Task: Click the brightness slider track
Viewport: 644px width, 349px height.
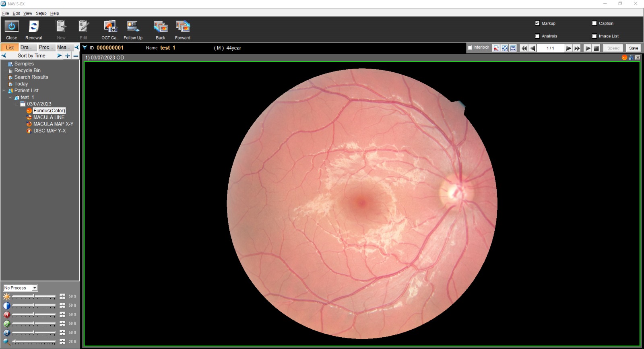Action: [34, 297]
